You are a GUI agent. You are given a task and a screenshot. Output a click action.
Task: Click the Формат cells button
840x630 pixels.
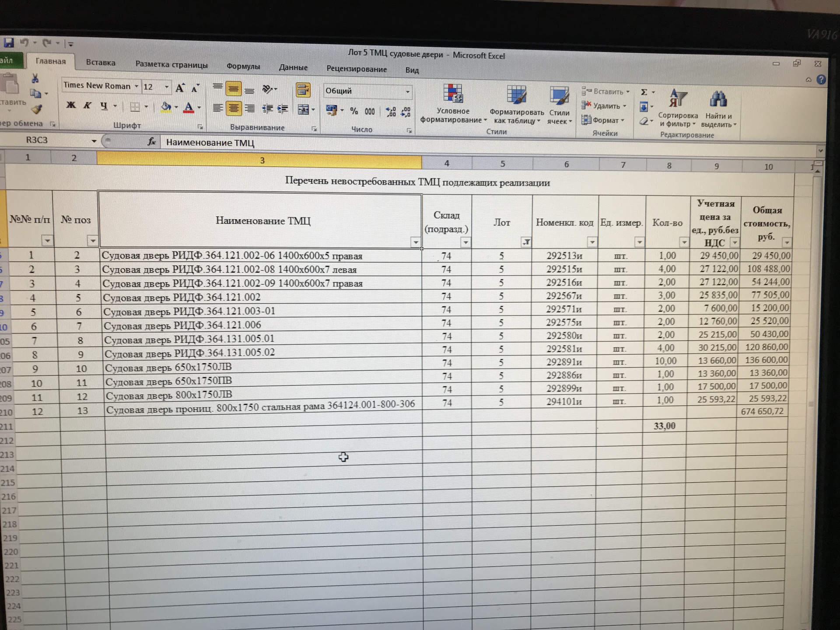tap(605, 120)
